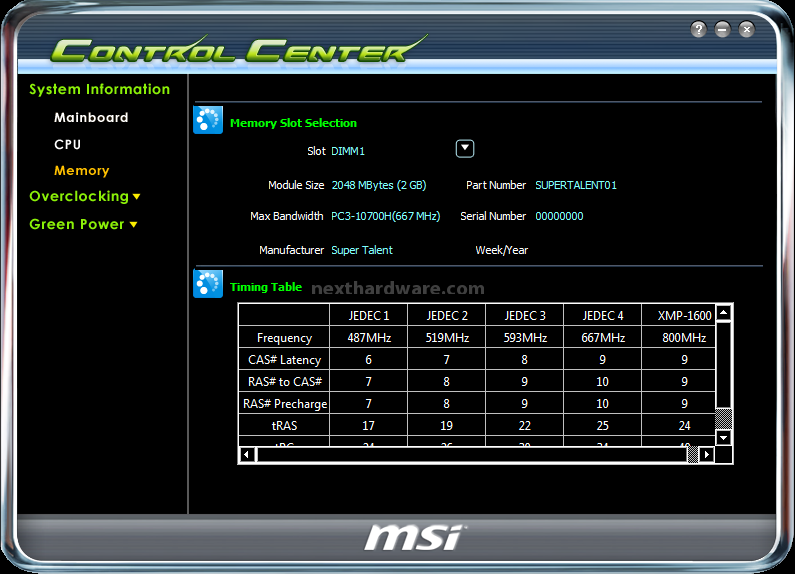
Task: Expand the Green Power menu
Action: (83, 224)
